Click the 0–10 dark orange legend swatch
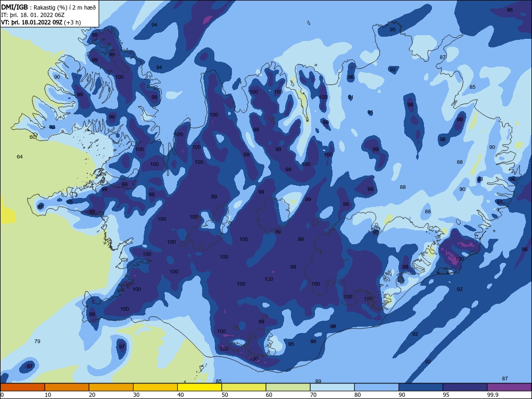 22,387
